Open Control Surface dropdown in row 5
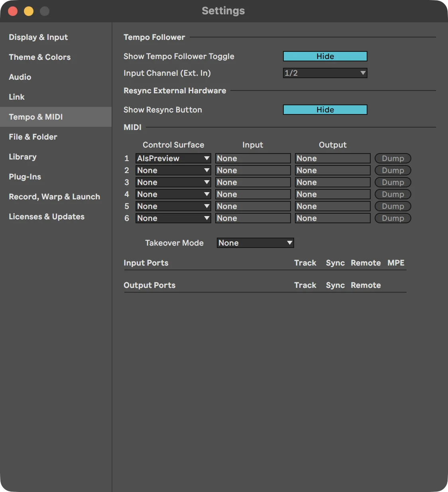This screenshot has height=492, width=448. coord(173,206)
